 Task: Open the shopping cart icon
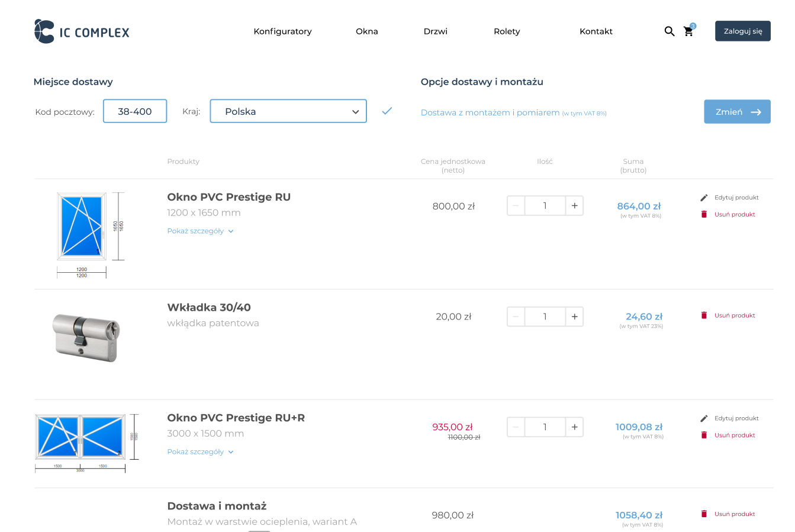tap(688, 31)
